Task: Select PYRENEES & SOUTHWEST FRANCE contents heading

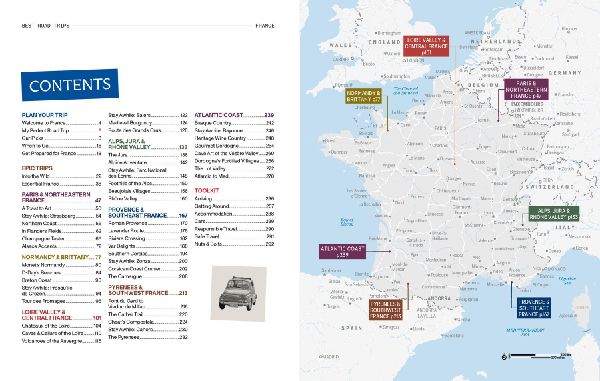Action: [x=148, y=290]
